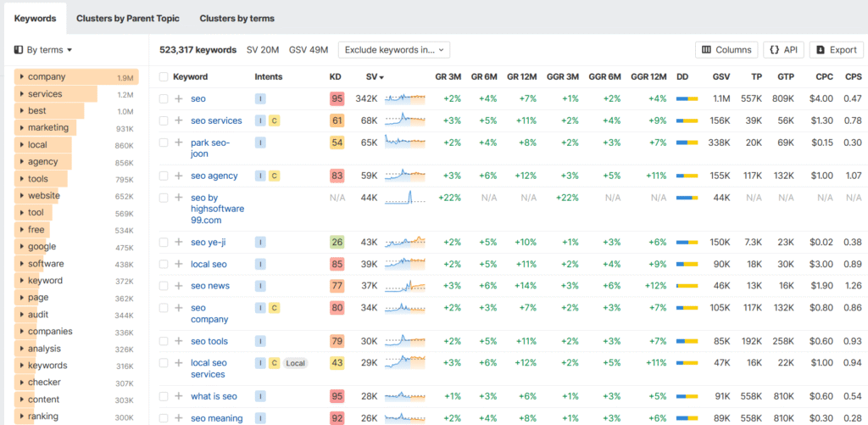
Task: Tick the checkbox for 'seo services' row
Action: coord(164,120)
